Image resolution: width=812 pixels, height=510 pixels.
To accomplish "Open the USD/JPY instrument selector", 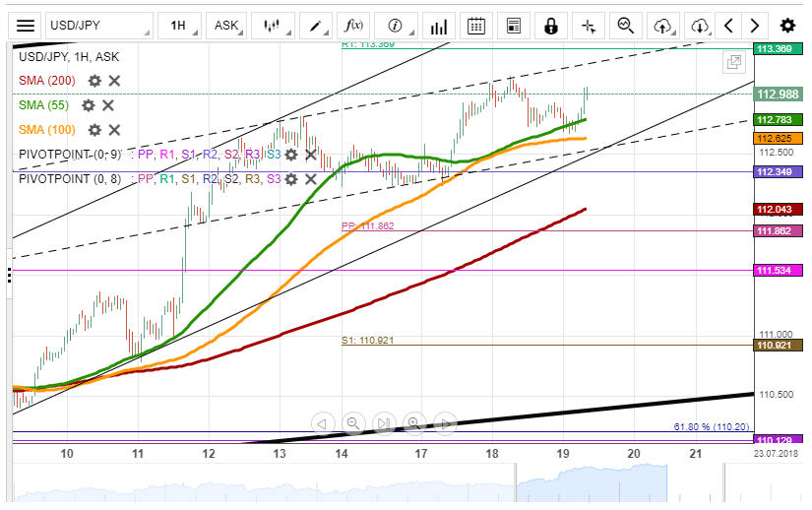I will pos(98,26).
